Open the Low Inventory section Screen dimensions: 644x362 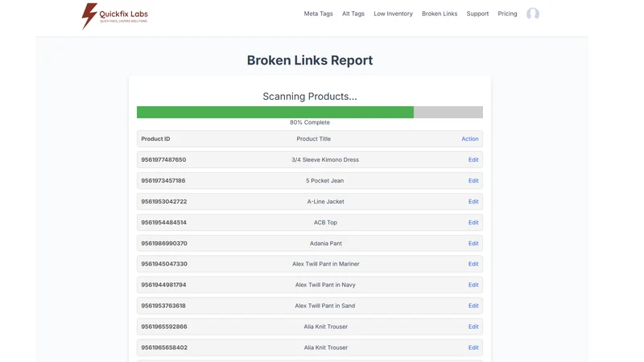(393, 14)
